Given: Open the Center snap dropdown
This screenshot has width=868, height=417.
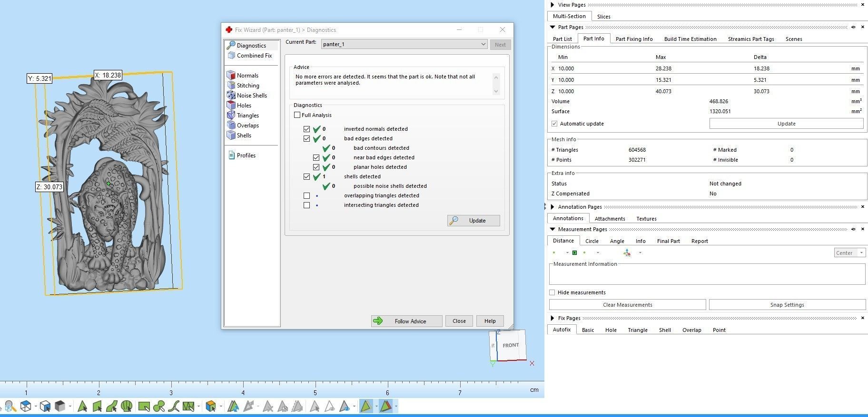Looking at the screenshot, I should pyautogui.click(x=849, y=253).
